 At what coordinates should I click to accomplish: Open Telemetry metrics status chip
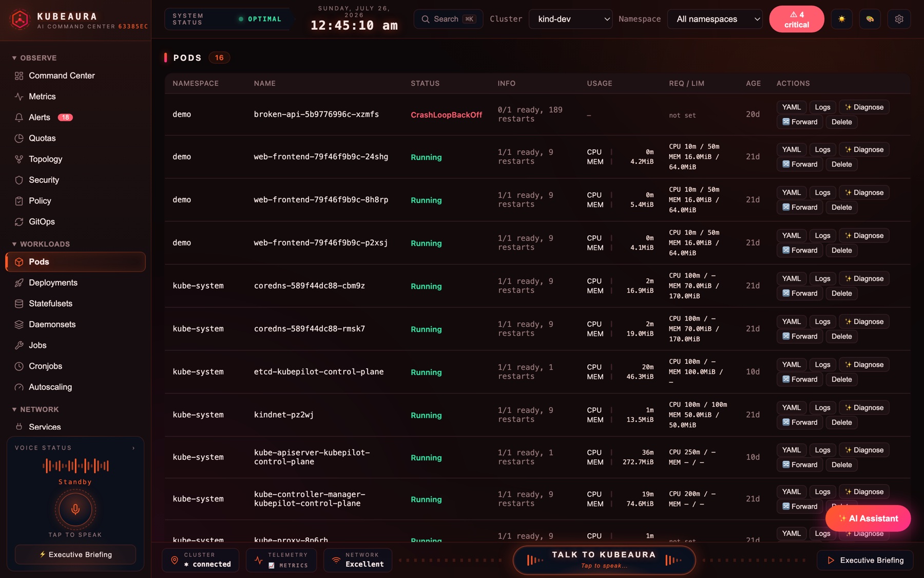coord(281,560)
